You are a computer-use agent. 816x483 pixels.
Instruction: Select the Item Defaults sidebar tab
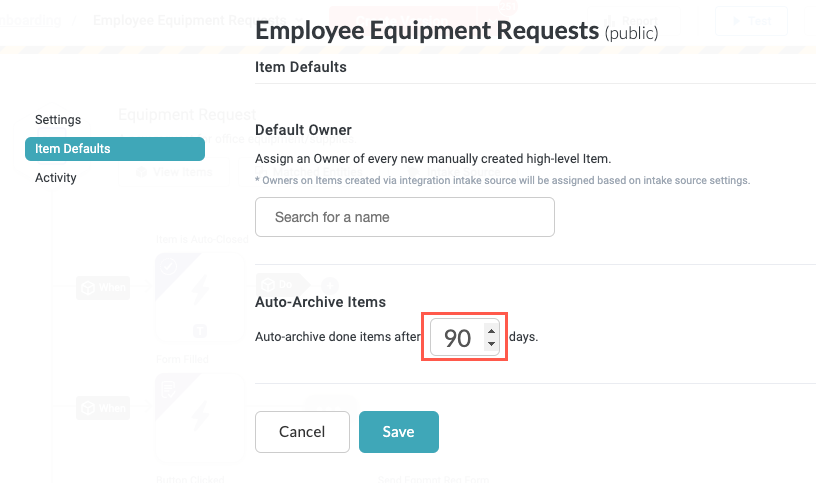114,149
